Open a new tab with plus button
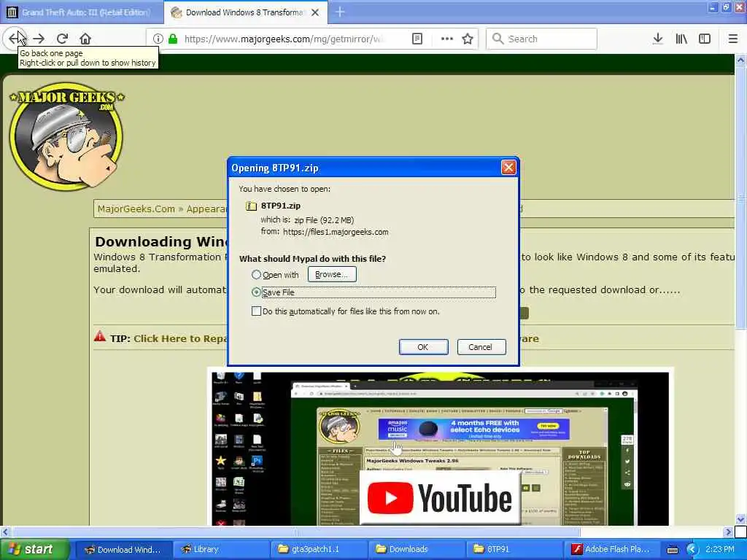Image resolution: width=747 pixels, height=560 pixels. click(x=340, y=12)
